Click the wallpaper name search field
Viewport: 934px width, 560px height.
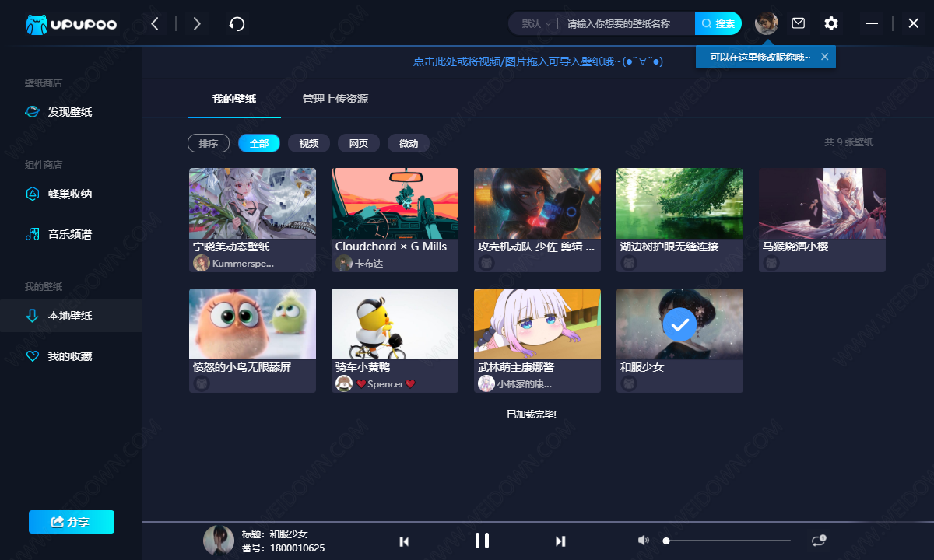[627, 24]
